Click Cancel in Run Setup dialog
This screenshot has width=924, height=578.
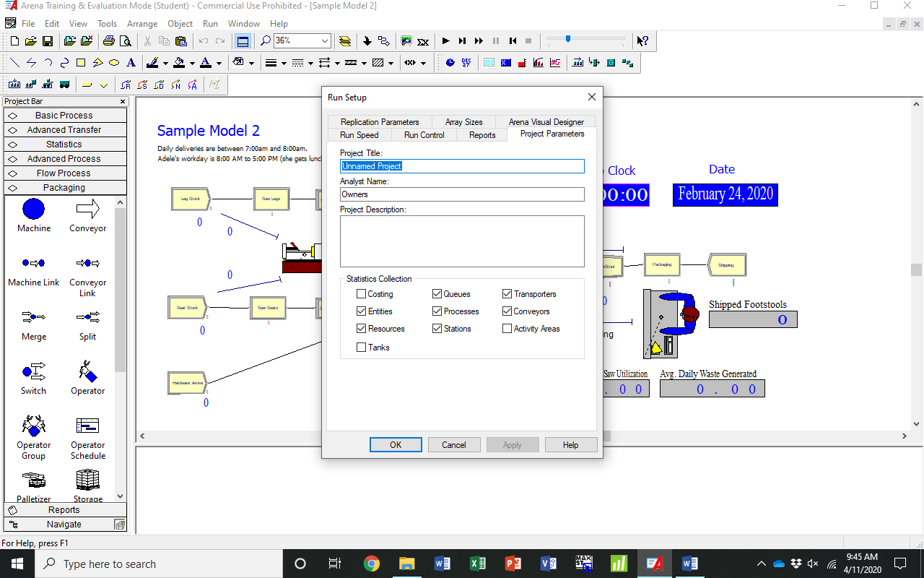(x=454, y=445)
